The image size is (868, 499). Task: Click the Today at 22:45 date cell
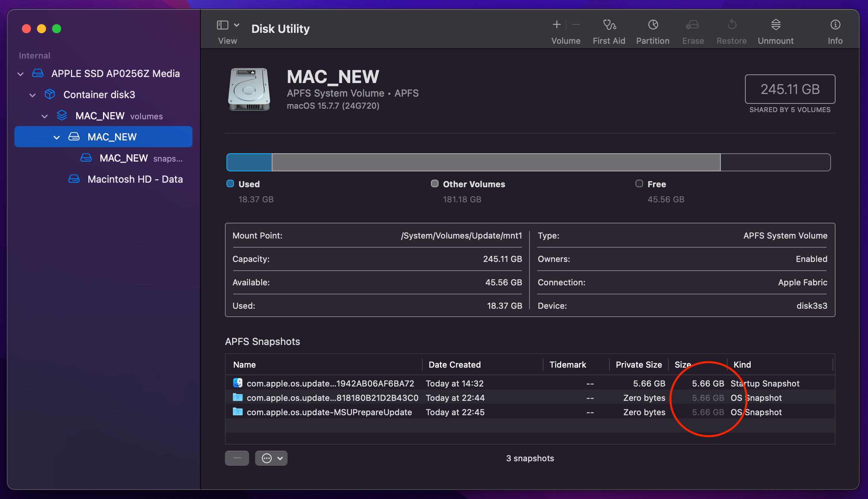(456, 412)
